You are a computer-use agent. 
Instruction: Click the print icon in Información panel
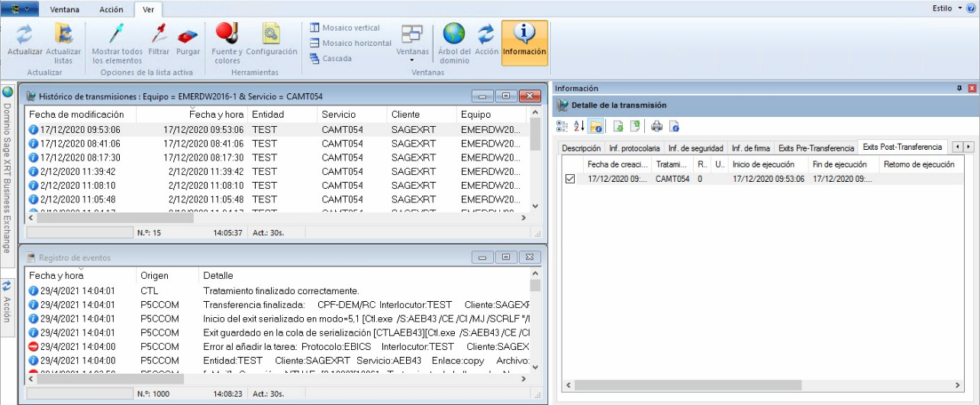coord(656,126)
